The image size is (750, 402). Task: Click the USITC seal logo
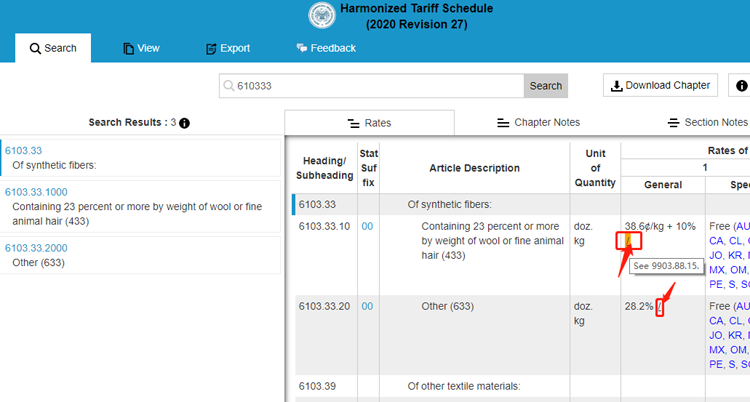pos(323,16)
